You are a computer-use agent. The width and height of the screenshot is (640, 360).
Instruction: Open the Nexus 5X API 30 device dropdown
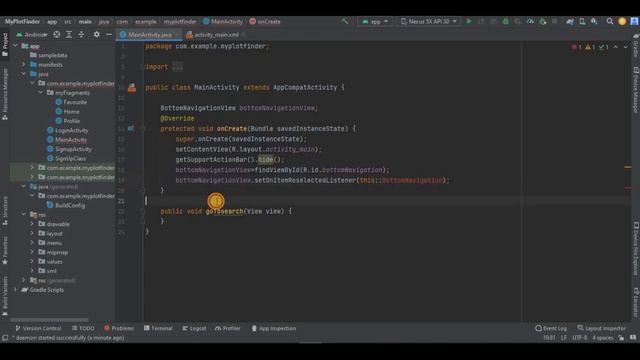[428, 21]
